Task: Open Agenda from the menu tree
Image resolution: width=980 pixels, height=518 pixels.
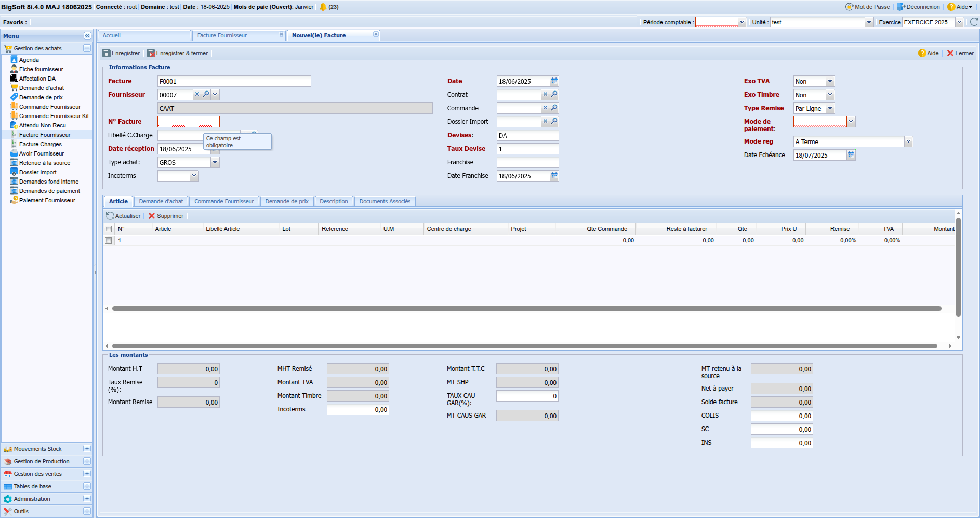Action: tap(29, 60)
